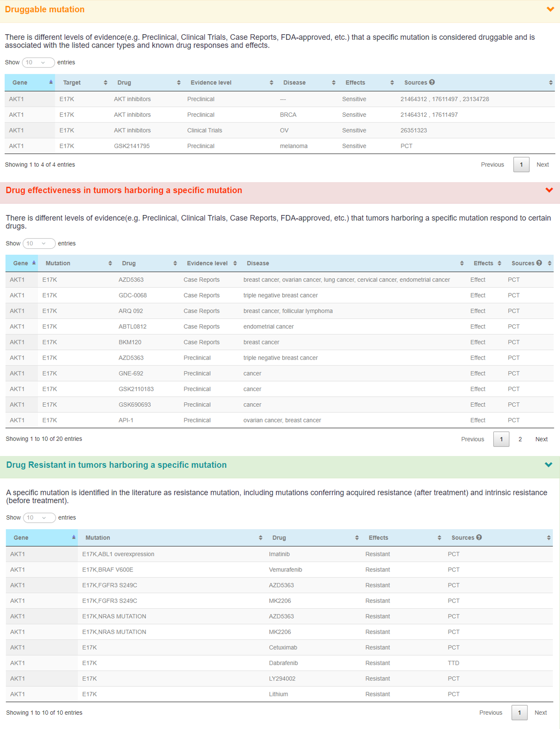Sort effectiveness table by Drug column arrows
Image resolution: width=560 pixels, height=729 pixels.
pyautogui.click(x=175, y=263)
